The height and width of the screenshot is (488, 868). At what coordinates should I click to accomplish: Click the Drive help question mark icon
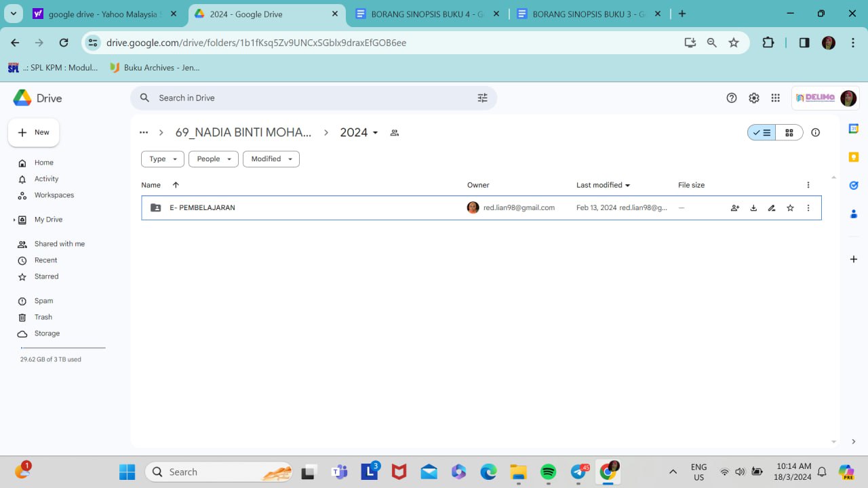pos(731,98)
